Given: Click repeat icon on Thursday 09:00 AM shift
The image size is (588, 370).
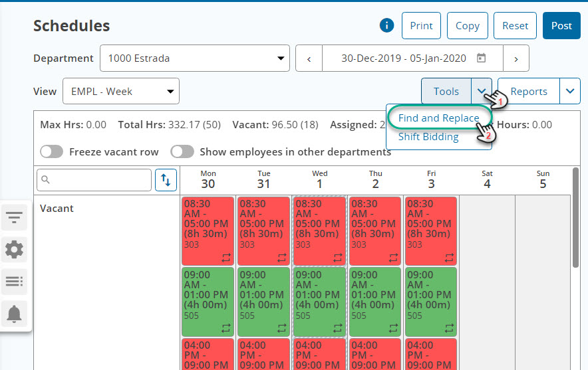Looking at the screenshot, I should pyautogui.click(x=393, y=328).
